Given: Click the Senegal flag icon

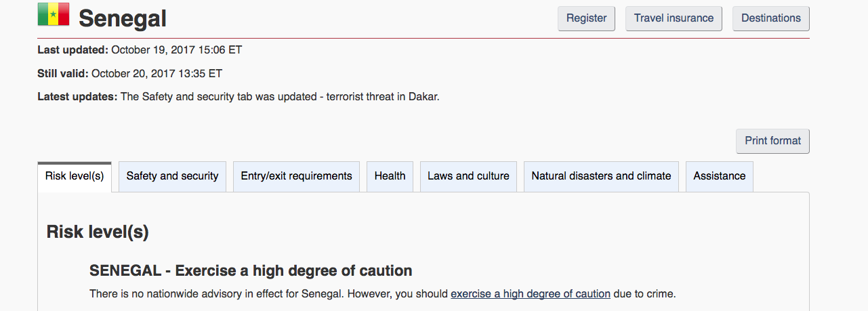Looking at the screenshot, I should click(x=54, y=14).
